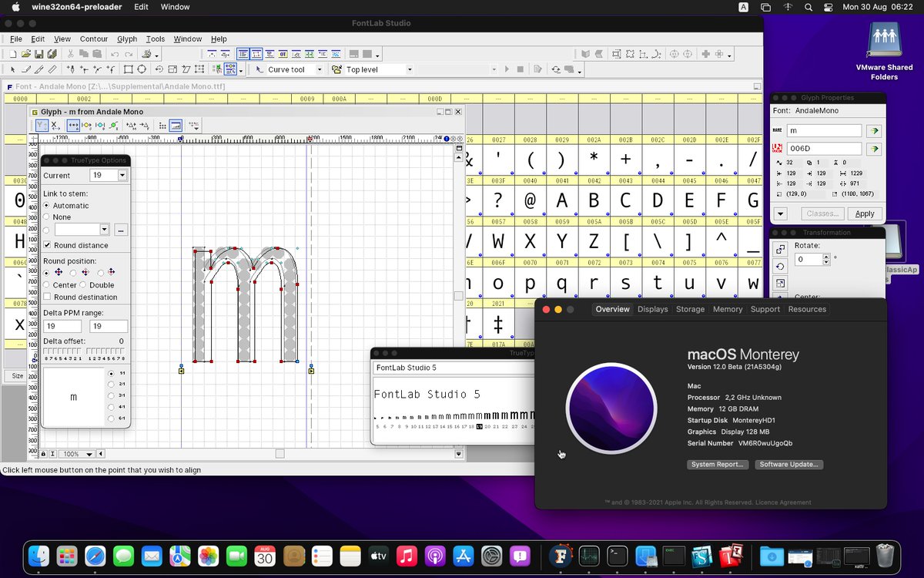Image resolution: width=924 pixels, height=578 pixels.
Task: Click the green arrow next to glyph name field
Action: (x=874, y=131)
